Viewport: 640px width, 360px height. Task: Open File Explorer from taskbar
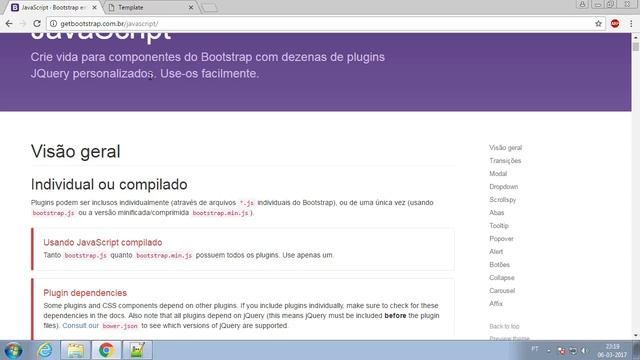(76, 350)
